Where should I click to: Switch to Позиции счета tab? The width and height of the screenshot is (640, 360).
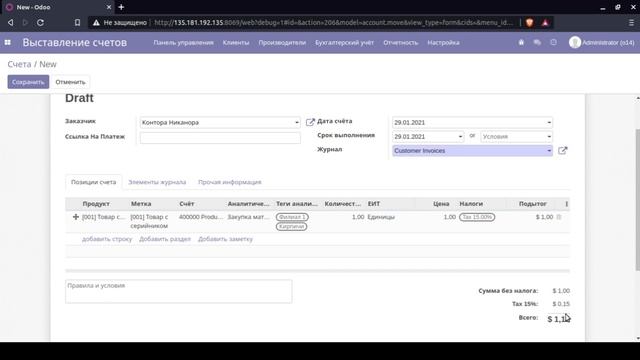[93, 182]
